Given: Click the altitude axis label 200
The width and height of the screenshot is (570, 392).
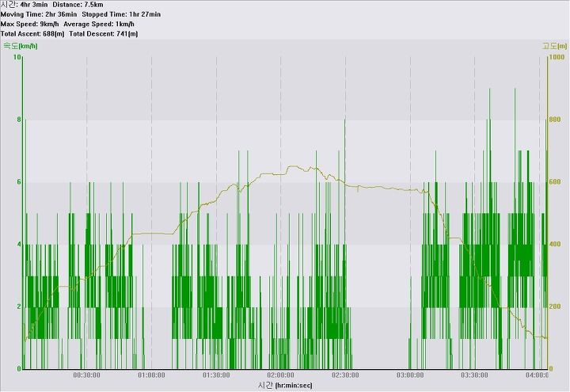Looking at the screenshot, I should pyautogui.click(x=555, y=306).
